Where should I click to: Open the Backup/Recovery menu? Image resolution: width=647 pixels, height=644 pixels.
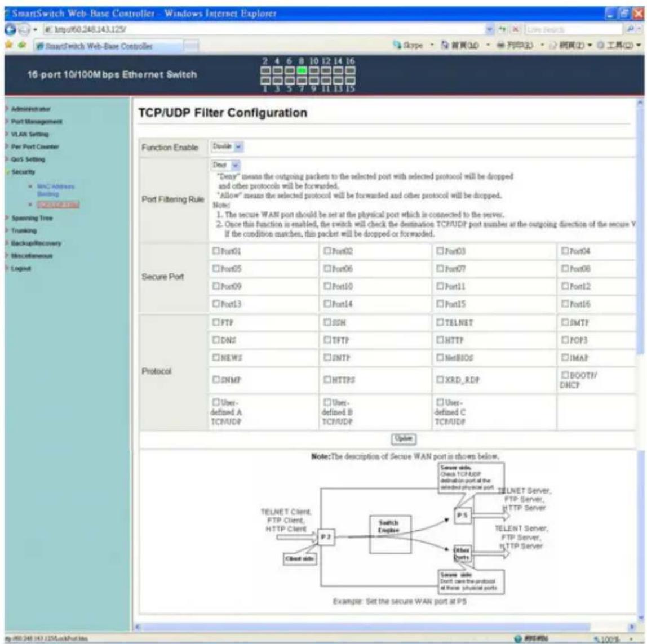coord(36,243)
